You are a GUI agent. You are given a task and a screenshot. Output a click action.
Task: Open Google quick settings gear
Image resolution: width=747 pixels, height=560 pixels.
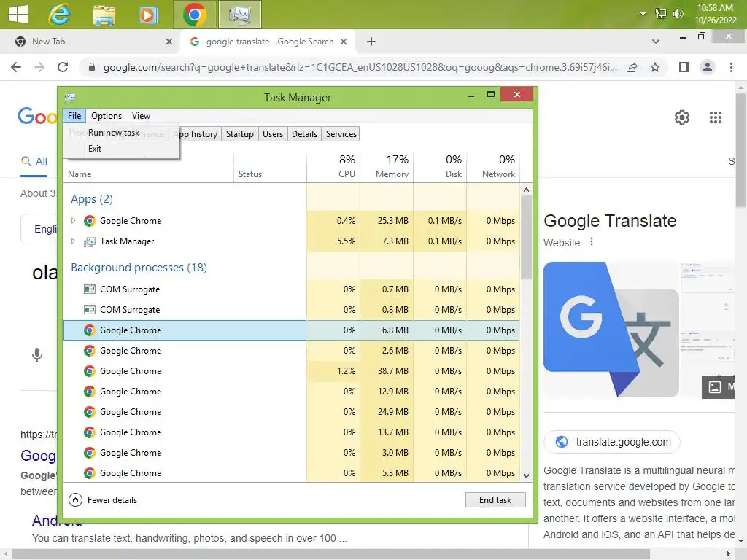click(682, 117)
